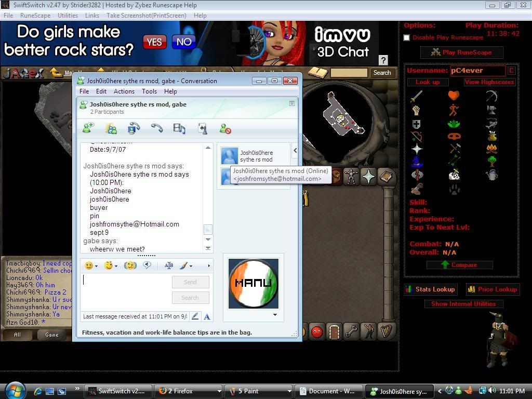The height and width of the screenshot is (399, 532).
Task: Collapse the participants display picture panel
Action: point(295,150)
